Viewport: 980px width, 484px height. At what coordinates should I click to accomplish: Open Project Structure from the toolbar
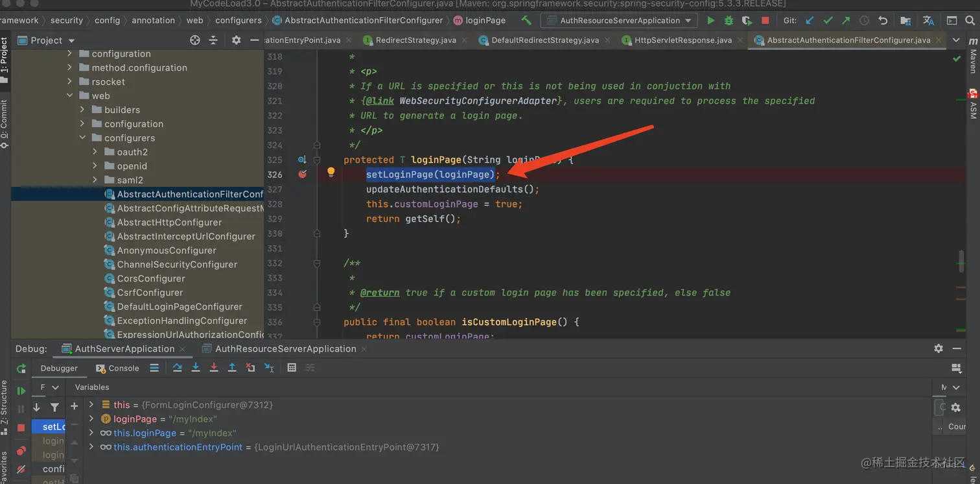pyautogui.click(x=905, y=20)
